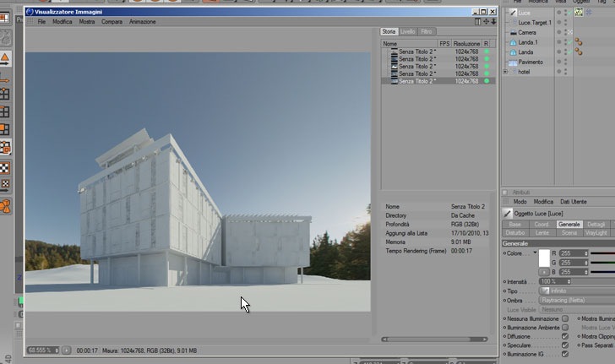Select the Polygons mode tool in left palette
Viewport: 615px width, 364px height.
[5, 129]
